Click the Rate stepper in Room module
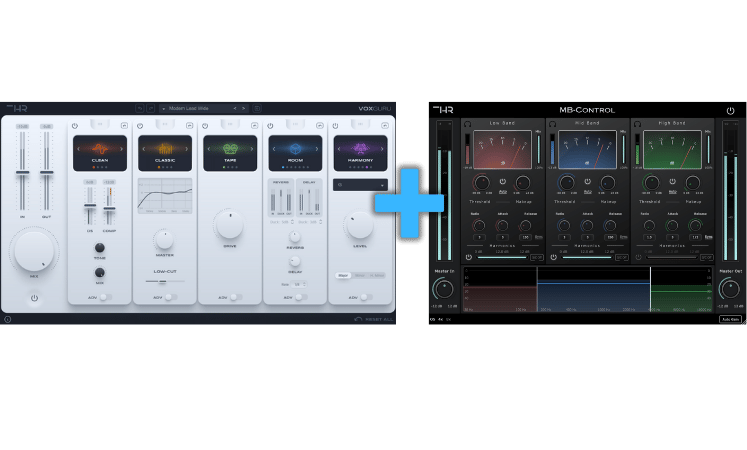The height and width of the screenshot is (450, 747). 300,284
